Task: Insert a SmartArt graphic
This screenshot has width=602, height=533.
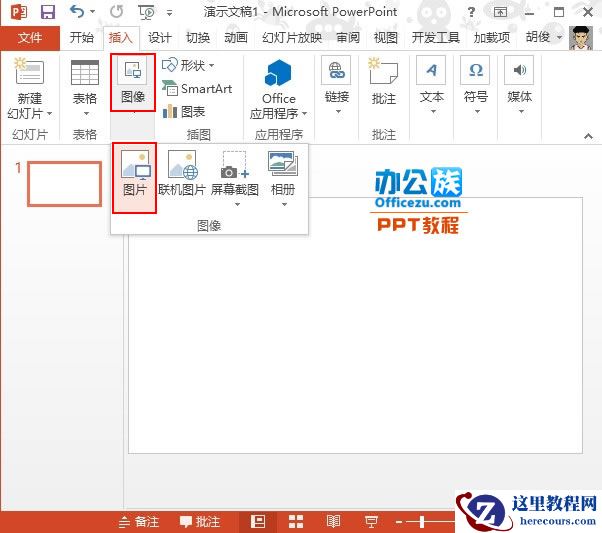Action: (197, 89)
